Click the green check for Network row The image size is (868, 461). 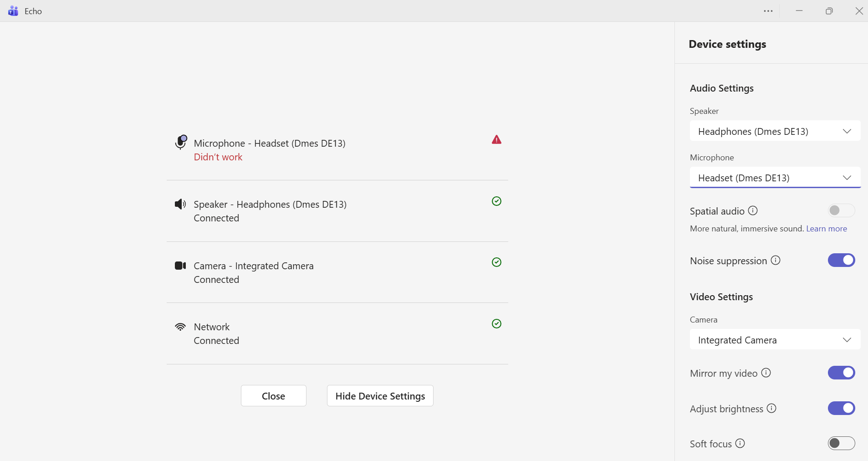[496, 323]
